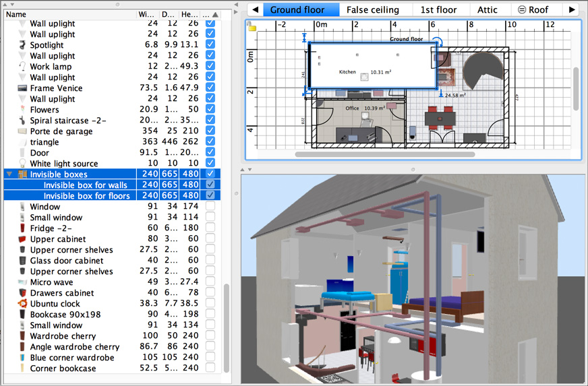The width and height of the screenshot is (588, 386).
Task: Collapse the Invisible boxes group
Action: (x=9, y=174)
